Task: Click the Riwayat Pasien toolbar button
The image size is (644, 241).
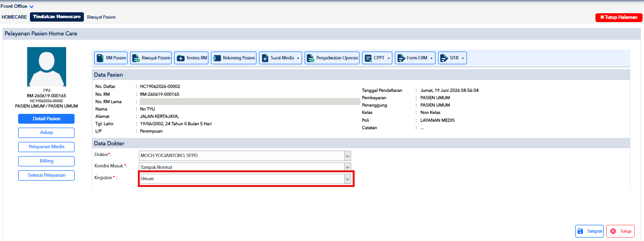Action: click(x=151, y=58)
